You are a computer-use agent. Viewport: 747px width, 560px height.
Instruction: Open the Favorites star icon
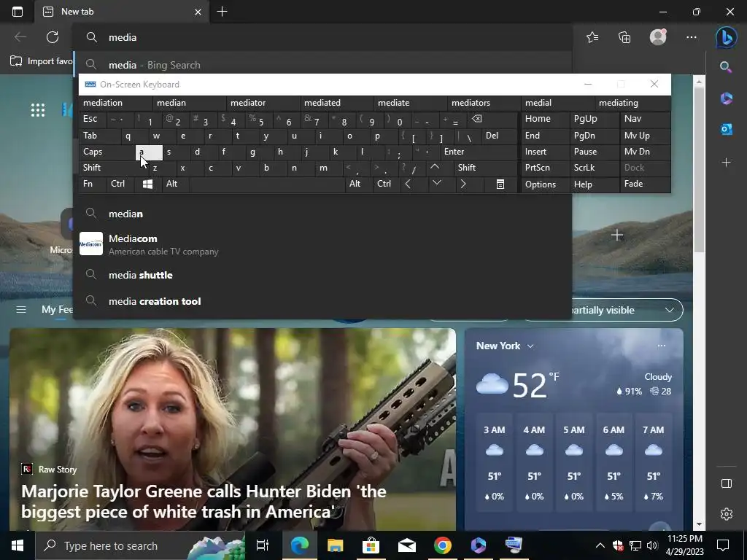592,37
